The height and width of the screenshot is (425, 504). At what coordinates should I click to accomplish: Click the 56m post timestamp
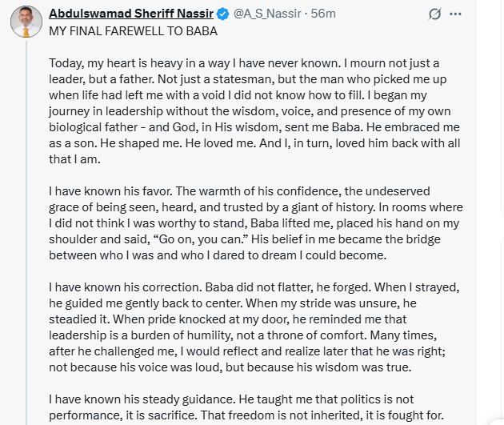323,14
